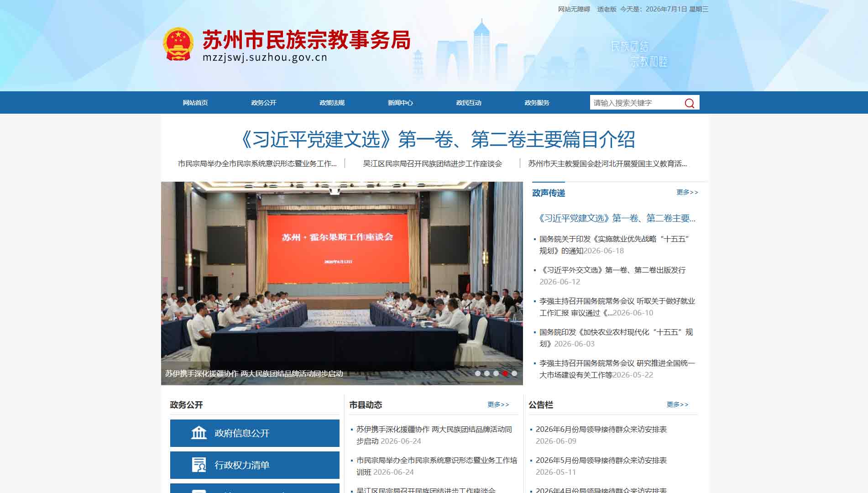
Task: Select the fifth carousel dot
Action: [514, 373]
